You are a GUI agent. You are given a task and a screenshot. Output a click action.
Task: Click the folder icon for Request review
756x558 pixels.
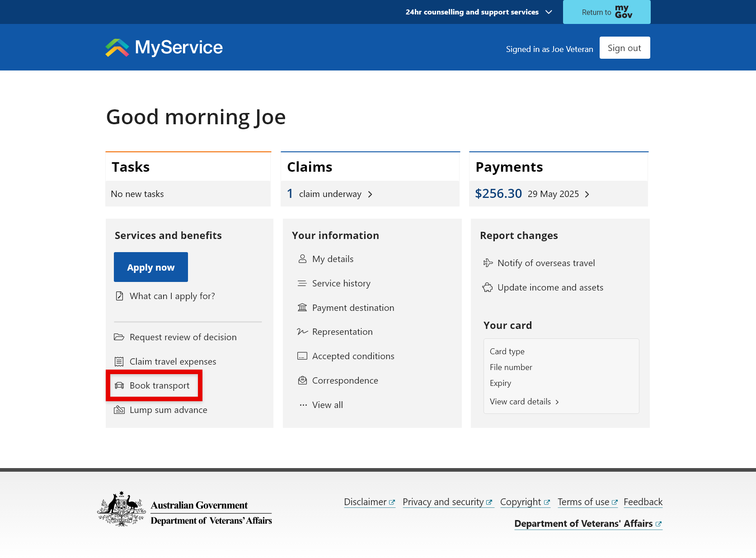coord(119,337)
